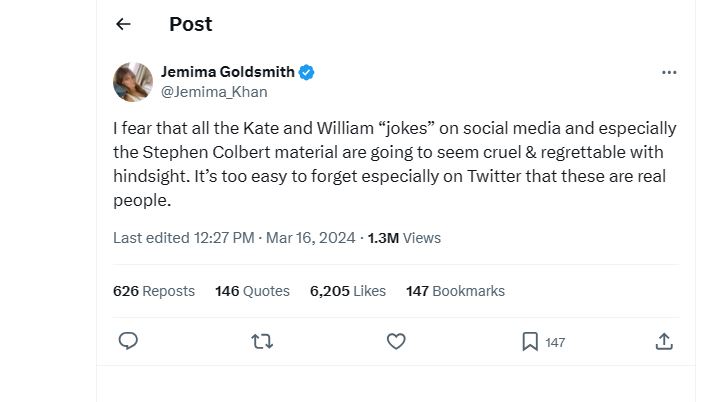View the 146 Quotes list

(x=252, y=291)
